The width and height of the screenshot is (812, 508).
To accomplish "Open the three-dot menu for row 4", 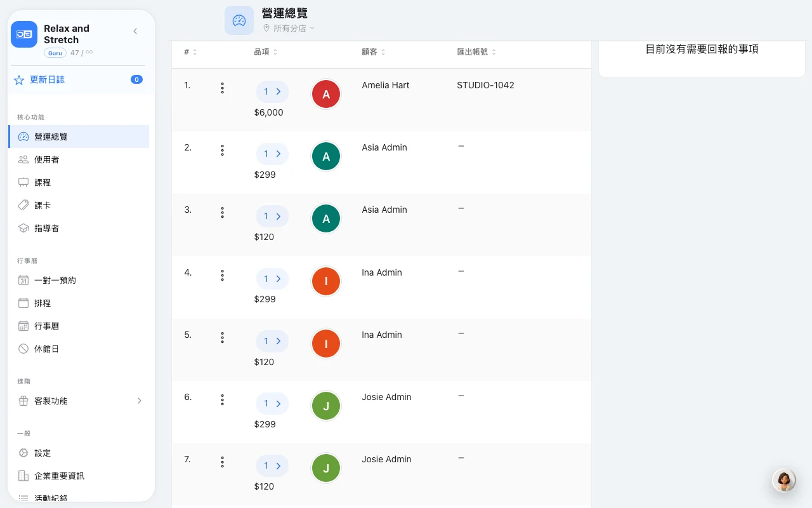I will 222,276.
